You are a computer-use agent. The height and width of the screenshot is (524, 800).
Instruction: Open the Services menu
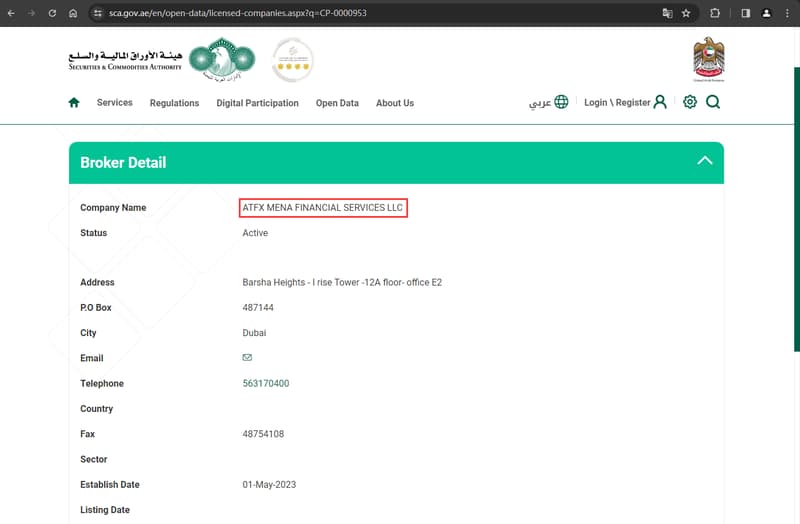point(115,103)
